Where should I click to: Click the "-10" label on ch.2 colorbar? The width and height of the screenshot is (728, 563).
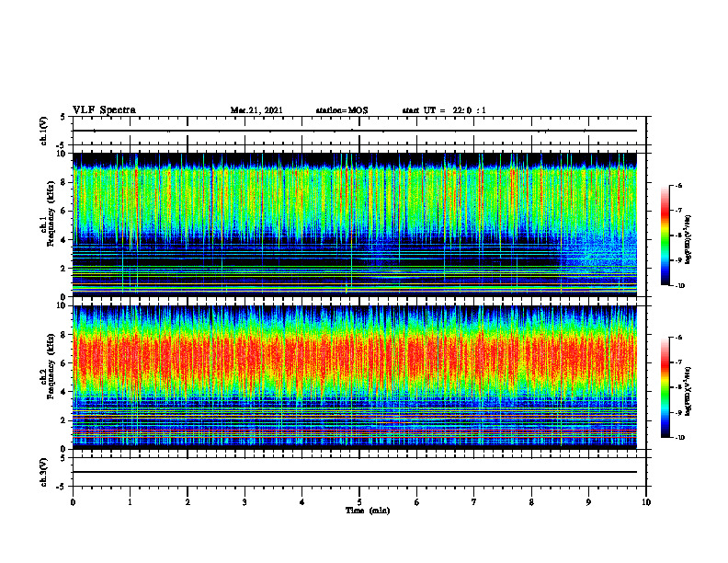pos(679,438)
